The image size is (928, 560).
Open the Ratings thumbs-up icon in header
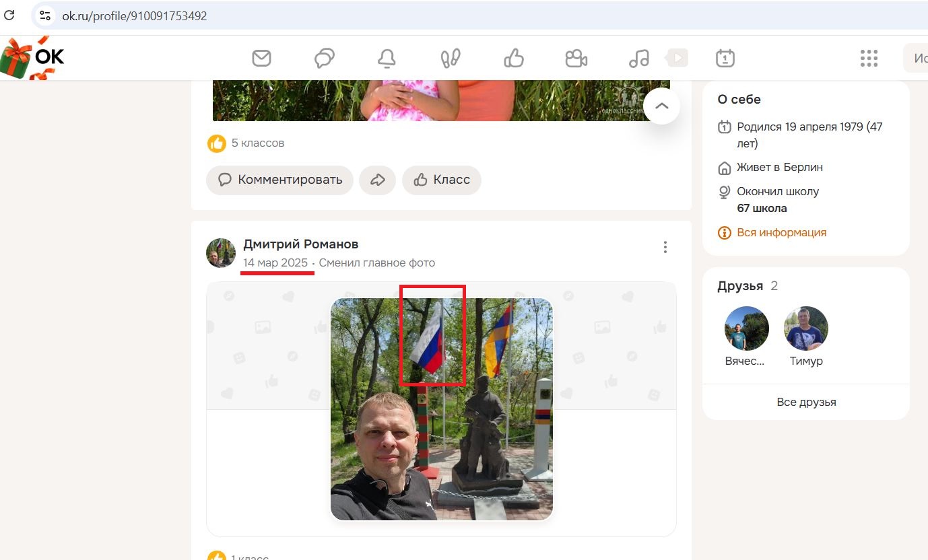click(514, 59)
